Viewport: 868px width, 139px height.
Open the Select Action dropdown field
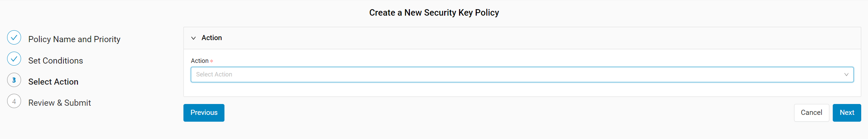point(522,74)
